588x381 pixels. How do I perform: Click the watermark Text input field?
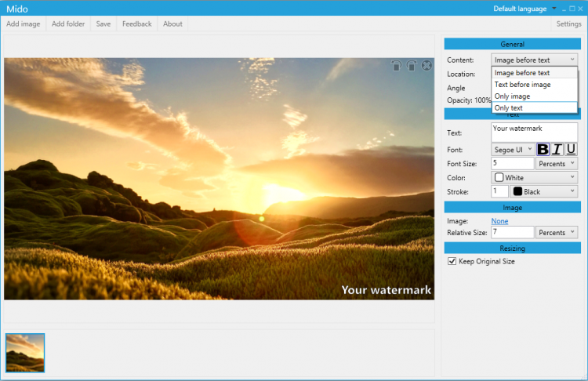(x=534, y=132)
